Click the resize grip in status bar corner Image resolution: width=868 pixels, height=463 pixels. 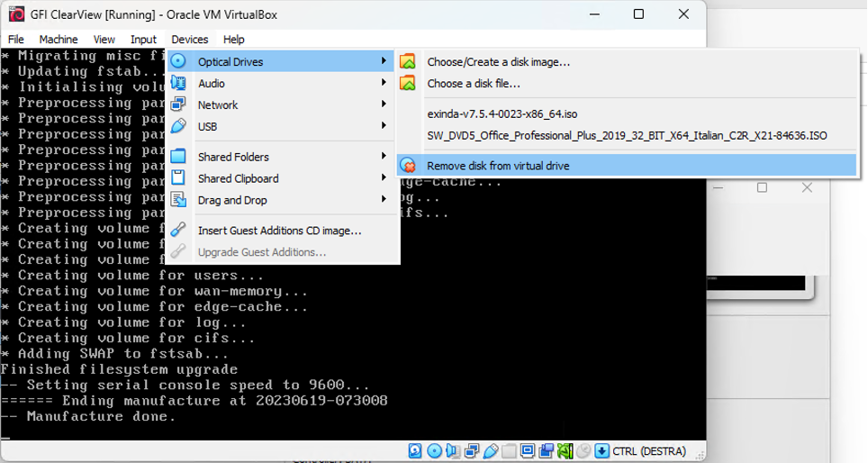[701, 455]
